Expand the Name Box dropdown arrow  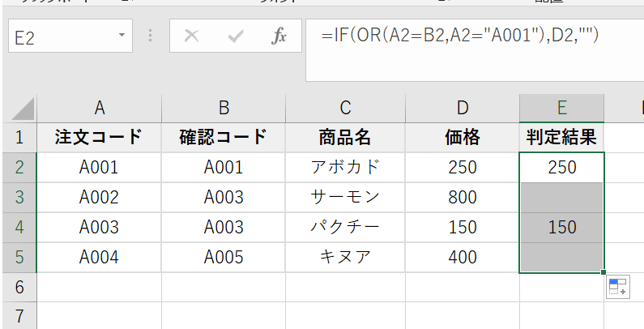(122, 36)
